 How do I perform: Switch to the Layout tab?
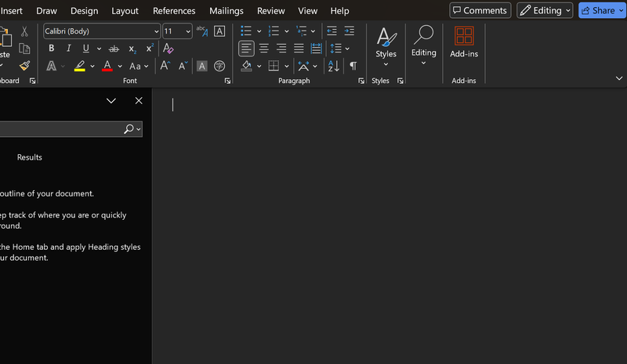coord(125,11)
